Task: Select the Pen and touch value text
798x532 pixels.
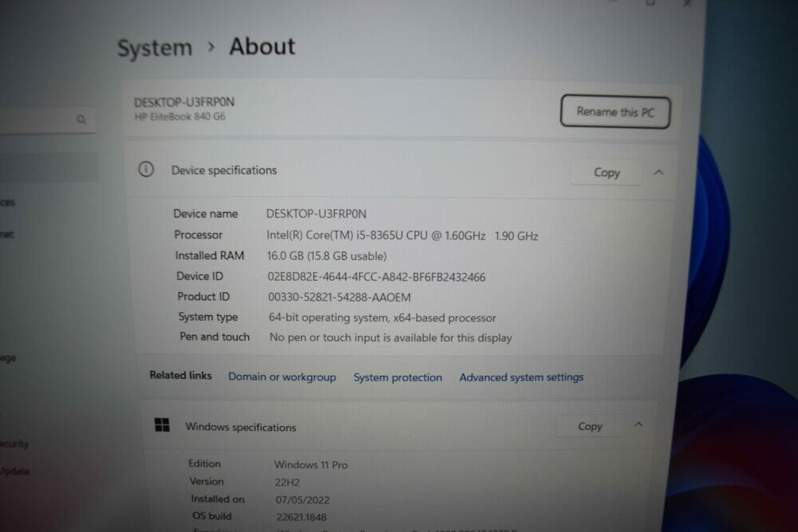Action: (x=390, y=337)
